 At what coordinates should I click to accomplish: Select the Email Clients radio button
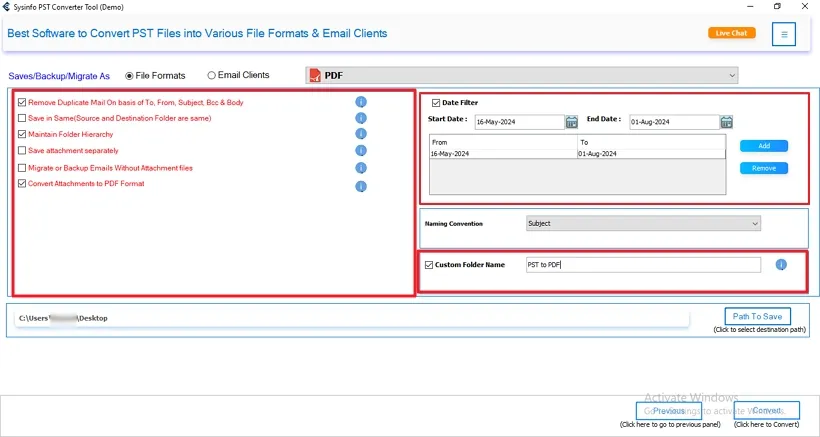(x=211, y=75)
